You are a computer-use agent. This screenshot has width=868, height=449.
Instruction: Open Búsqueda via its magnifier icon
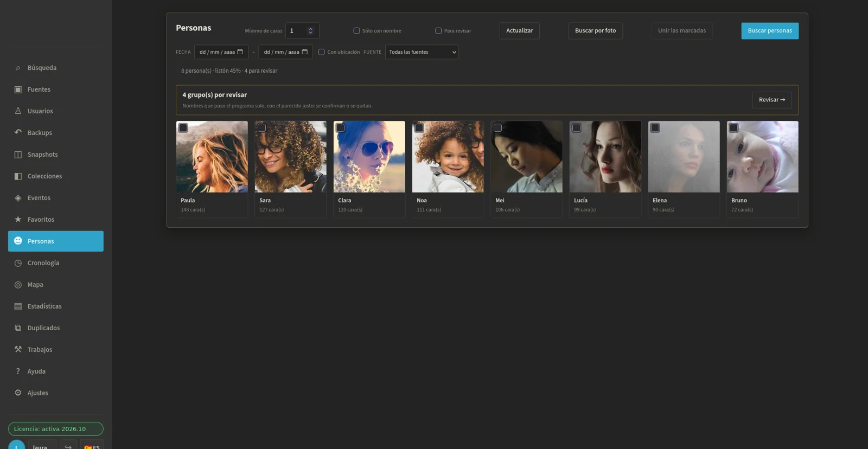(x=18, y=68)
